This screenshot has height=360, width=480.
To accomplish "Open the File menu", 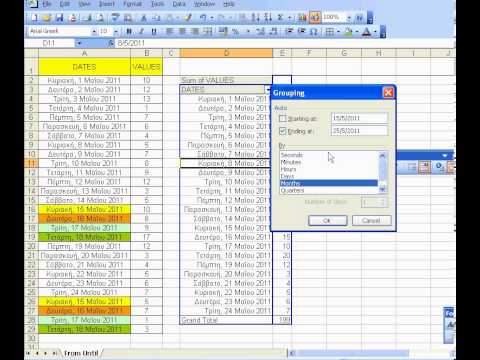I will (47, 4).
